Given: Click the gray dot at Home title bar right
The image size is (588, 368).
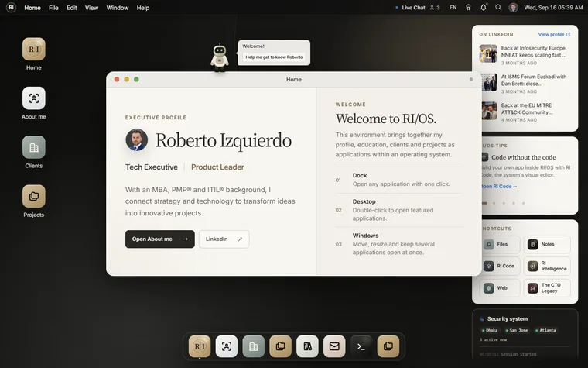Looking at the screenshot, I should (x=471, y=79).
